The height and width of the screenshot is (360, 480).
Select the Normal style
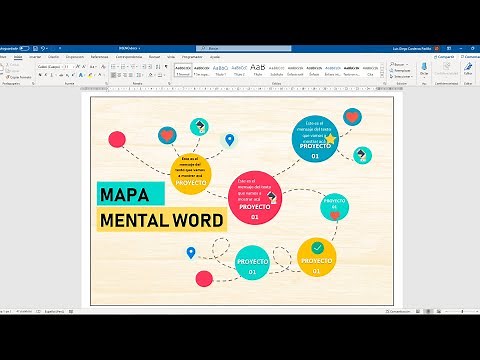[x=183, y=70]
